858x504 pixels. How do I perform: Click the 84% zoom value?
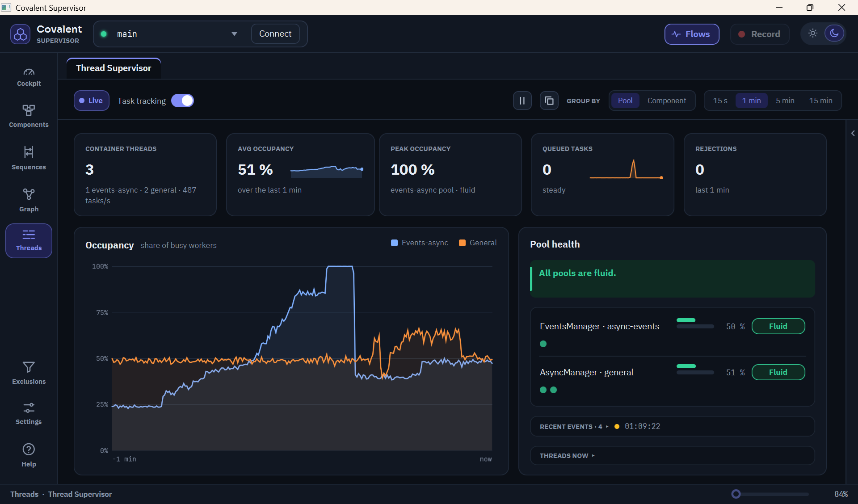[x=841, y=494]
